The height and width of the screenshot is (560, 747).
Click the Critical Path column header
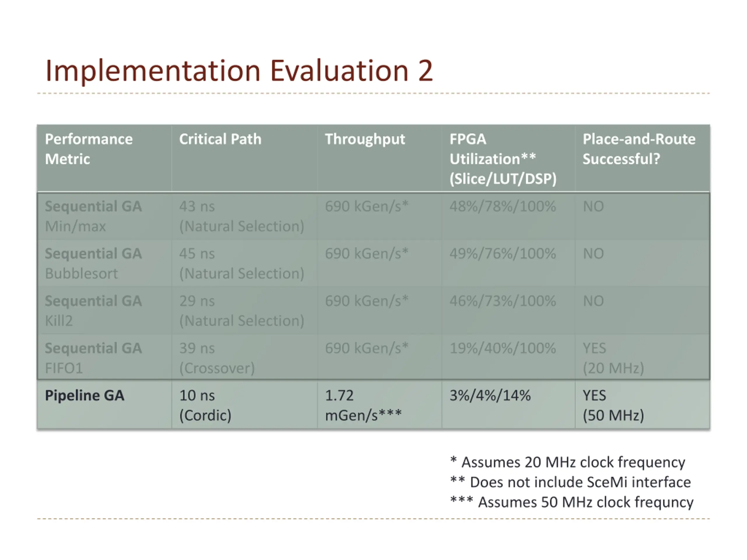pyautogui.click(x=220, y=139)
